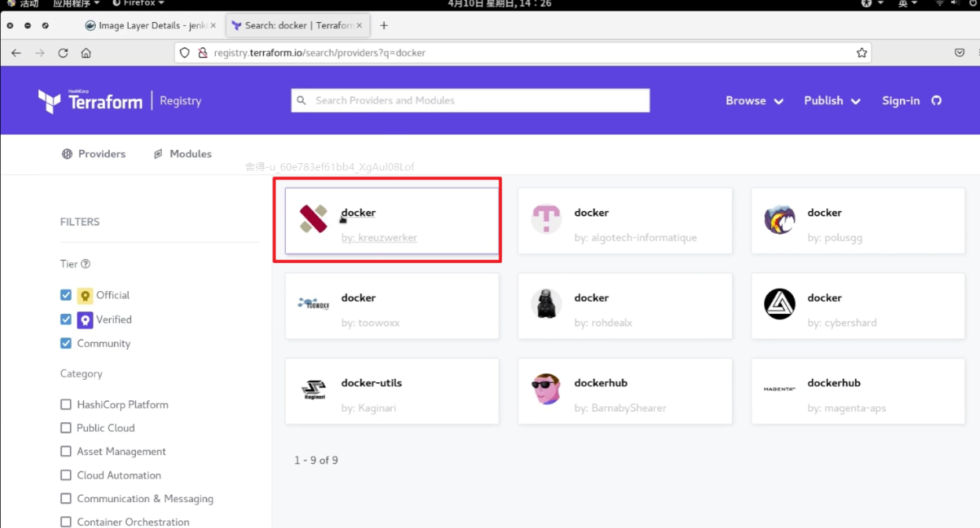Open the Kaginari docker-utils logo
This screenshot has height=528, width=980.
coord(313,389)
